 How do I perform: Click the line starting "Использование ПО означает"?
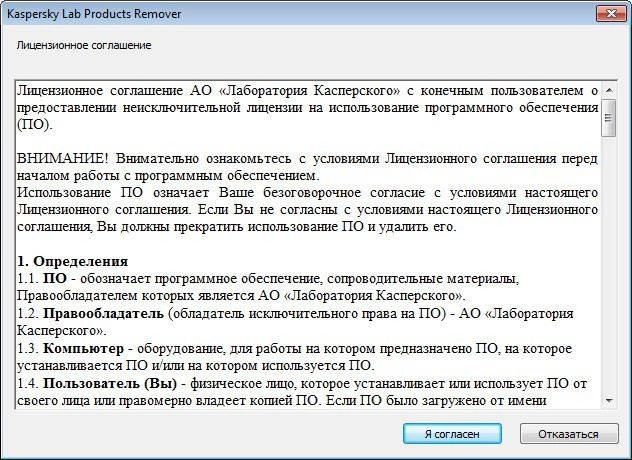pyautogui.click(x=307, y=192)
